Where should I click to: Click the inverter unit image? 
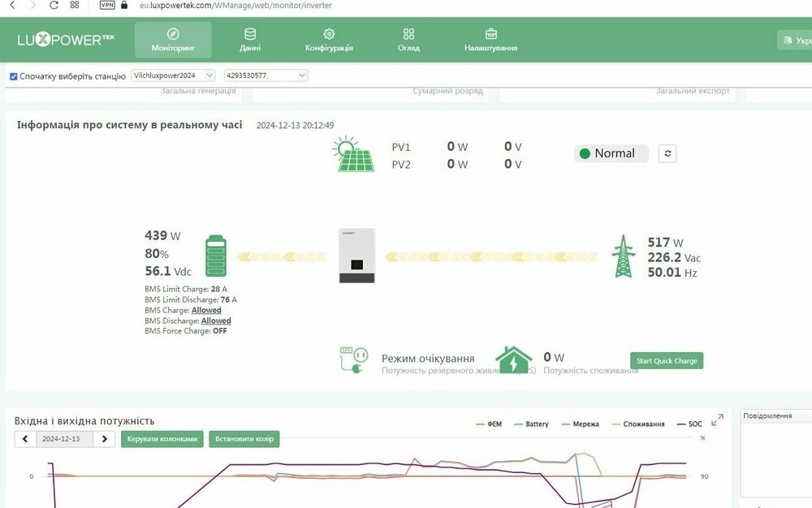pyautogui.click(x=356, y=256)
